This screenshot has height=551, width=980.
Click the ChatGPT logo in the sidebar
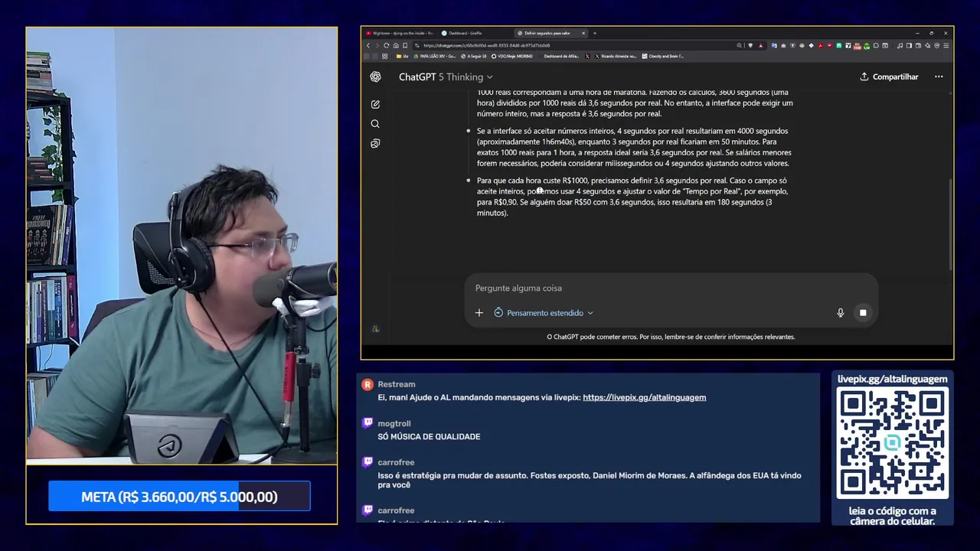click(x=375, y=77)
